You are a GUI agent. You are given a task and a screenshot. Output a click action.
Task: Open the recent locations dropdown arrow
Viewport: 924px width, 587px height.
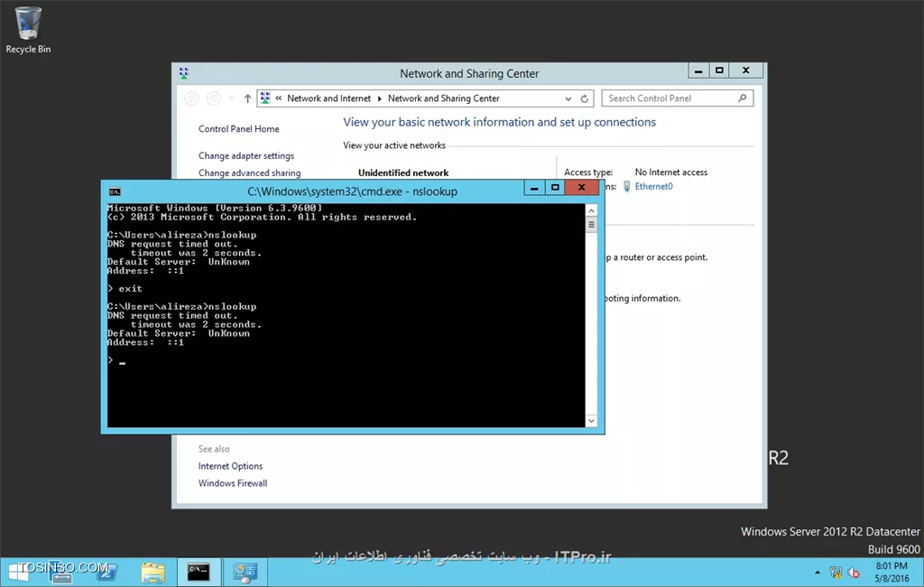231,98
